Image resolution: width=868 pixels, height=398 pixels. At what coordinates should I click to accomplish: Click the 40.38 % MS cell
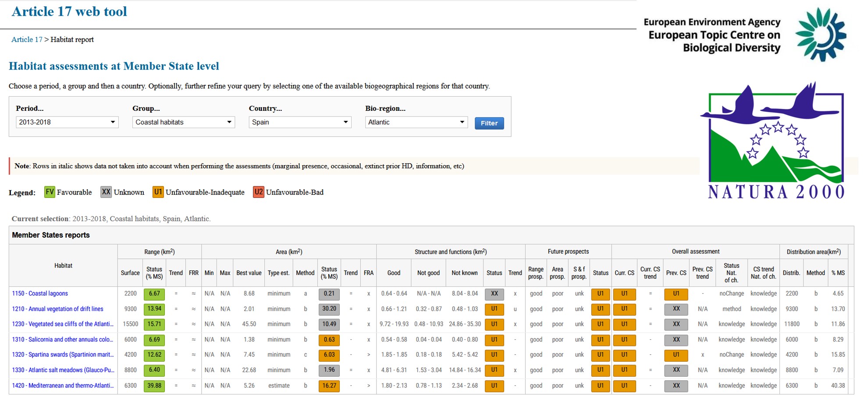pyautogui.click(x=838, y=385)
